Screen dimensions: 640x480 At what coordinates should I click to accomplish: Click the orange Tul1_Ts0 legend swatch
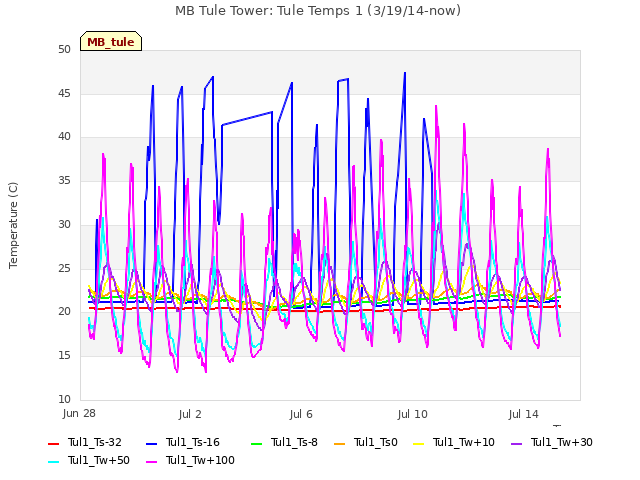[x=340, y=443]
